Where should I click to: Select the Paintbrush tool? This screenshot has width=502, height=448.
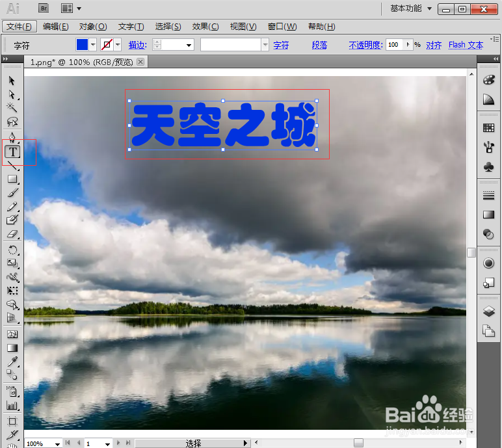(12, 192)
